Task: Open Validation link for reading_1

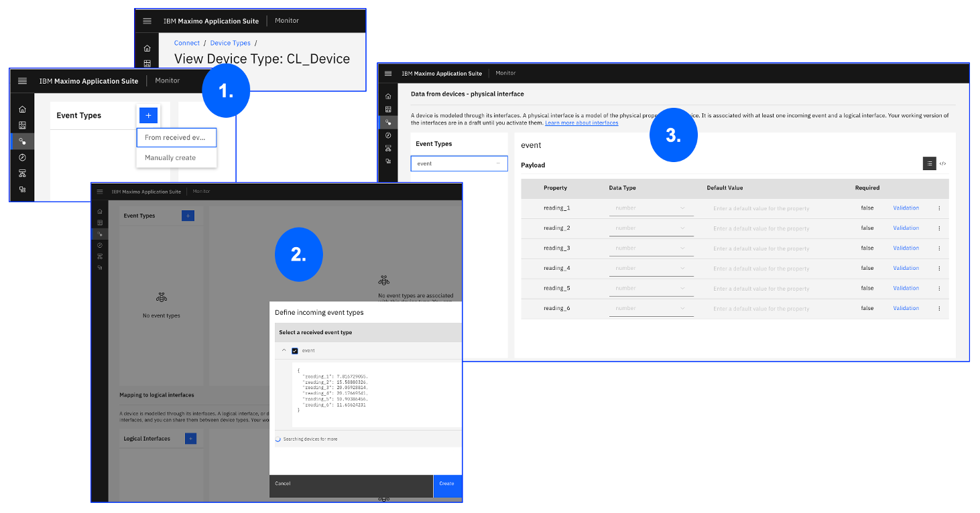Action: [x=906, y=208]
